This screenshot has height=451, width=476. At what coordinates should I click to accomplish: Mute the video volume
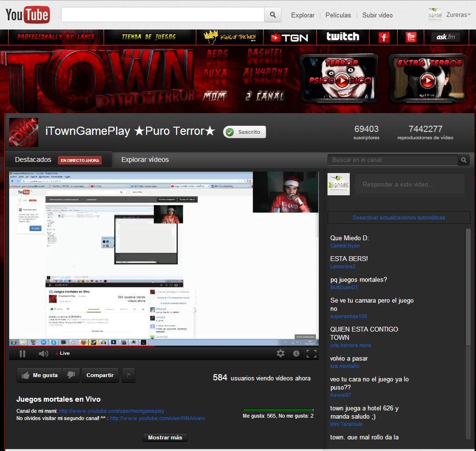[x=44, y=354]
